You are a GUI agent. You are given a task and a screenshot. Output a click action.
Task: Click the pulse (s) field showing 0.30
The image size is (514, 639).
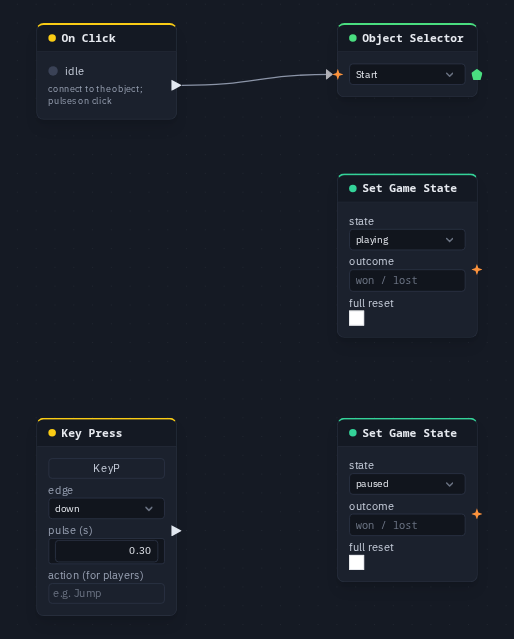pos(106,551)
